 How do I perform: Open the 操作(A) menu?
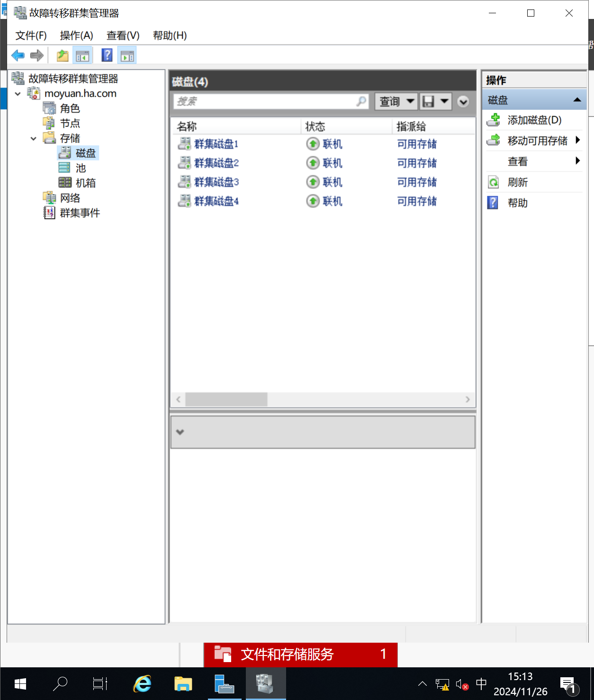(76, 36)
